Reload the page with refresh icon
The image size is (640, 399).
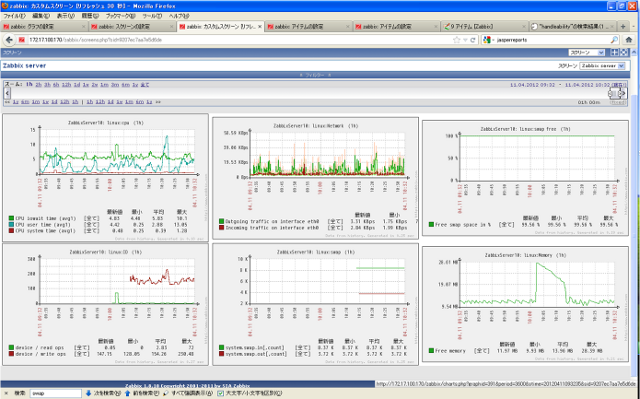tap(473, 40)
